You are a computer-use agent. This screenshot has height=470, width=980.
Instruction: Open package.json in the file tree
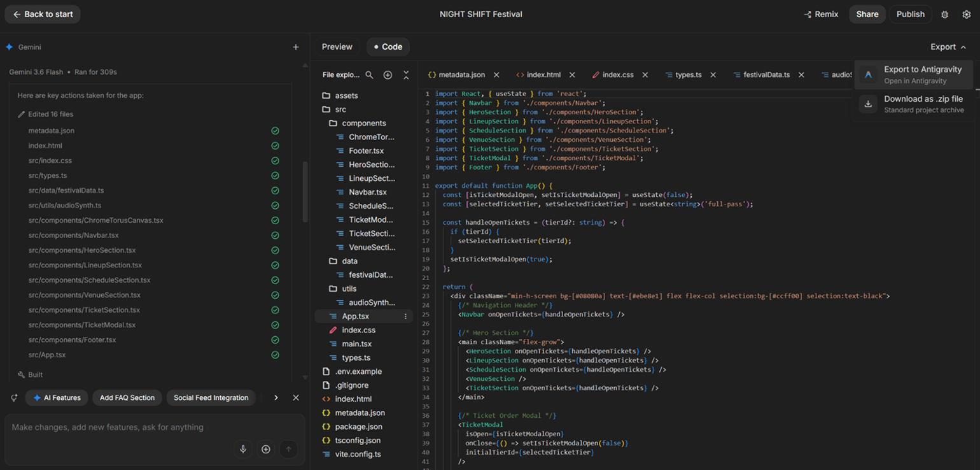click(364, 427)
